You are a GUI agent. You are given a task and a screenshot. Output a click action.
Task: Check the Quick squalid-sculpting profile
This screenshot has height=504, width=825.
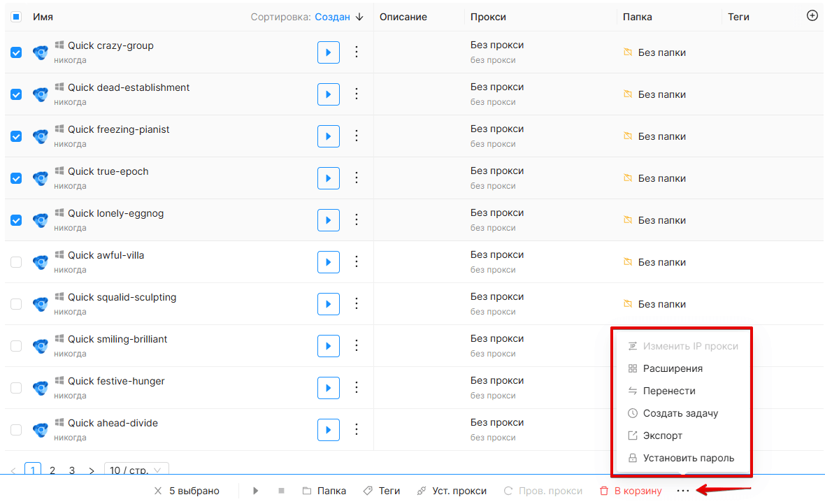tap(16, 304)
